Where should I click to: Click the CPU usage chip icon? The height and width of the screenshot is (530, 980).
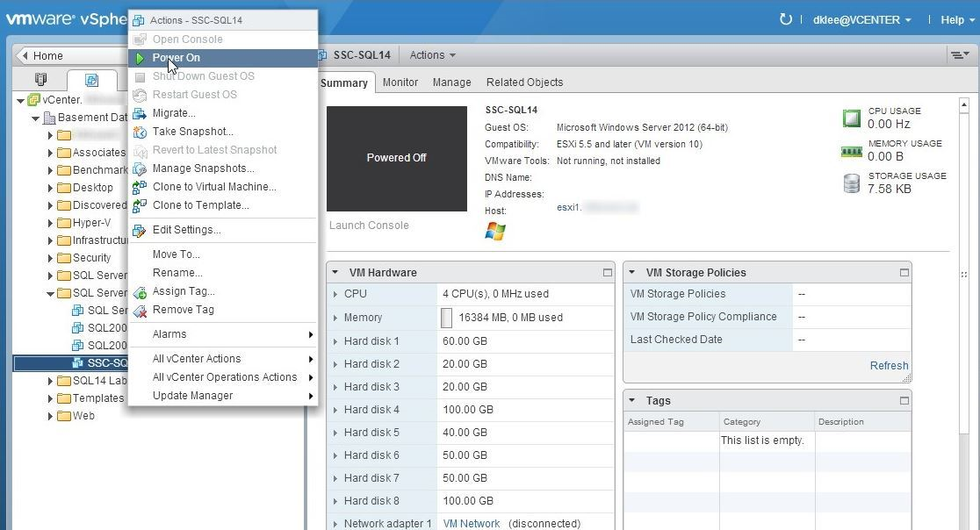click(x=851, y=118)
